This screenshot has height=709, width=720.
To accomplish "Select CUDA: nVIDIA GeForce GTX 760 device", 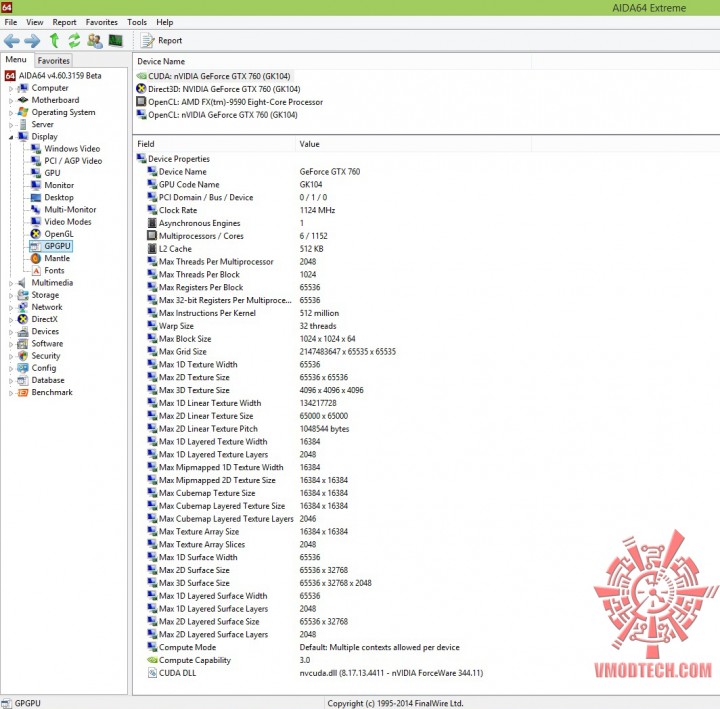I will point(214,76).
